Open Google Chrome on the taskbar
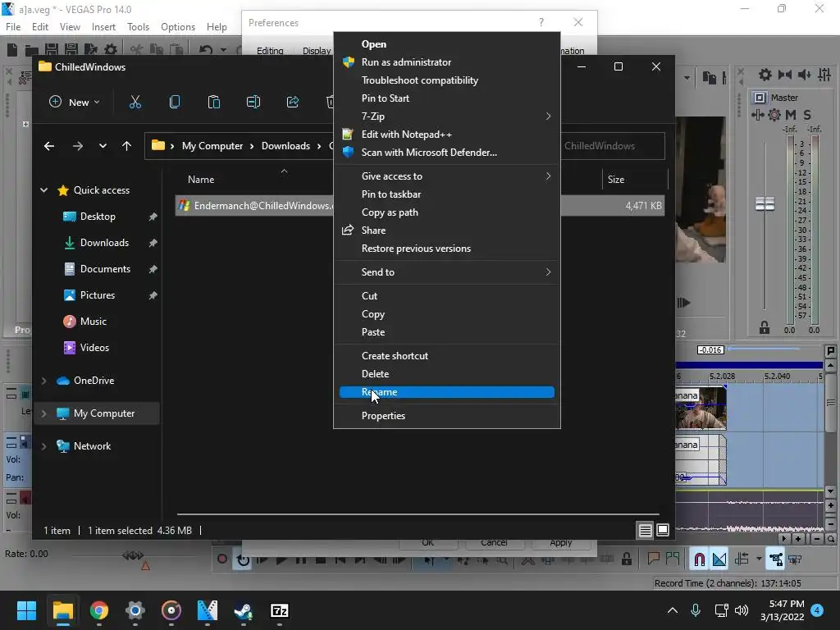This screenshot has width=840, height=630. (99, 610)
